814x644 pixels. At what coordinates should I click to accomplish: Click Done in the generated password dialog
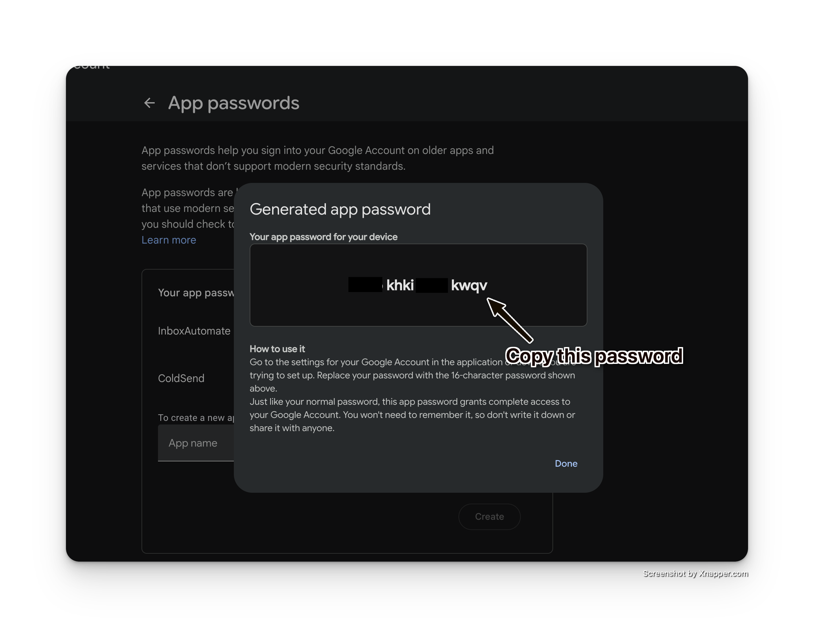coord(566,463)
